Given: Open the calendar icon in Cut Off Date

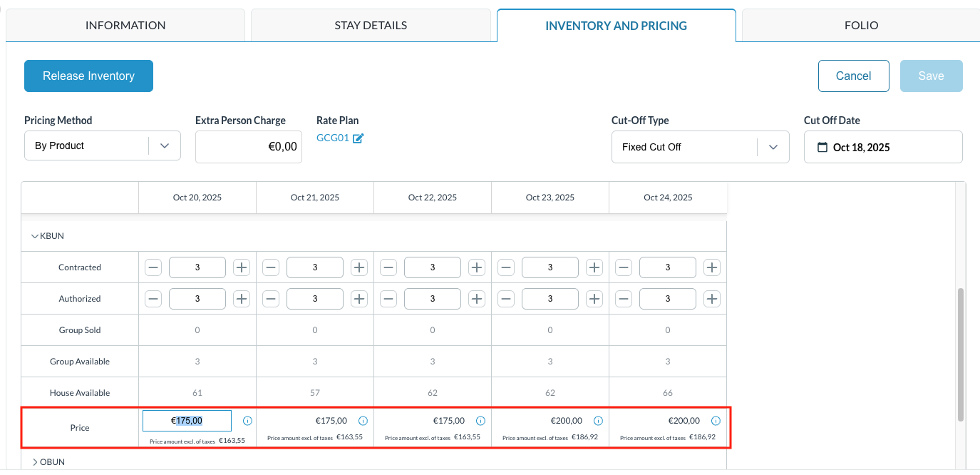Looking at the screenshot, I should point(822,148).
